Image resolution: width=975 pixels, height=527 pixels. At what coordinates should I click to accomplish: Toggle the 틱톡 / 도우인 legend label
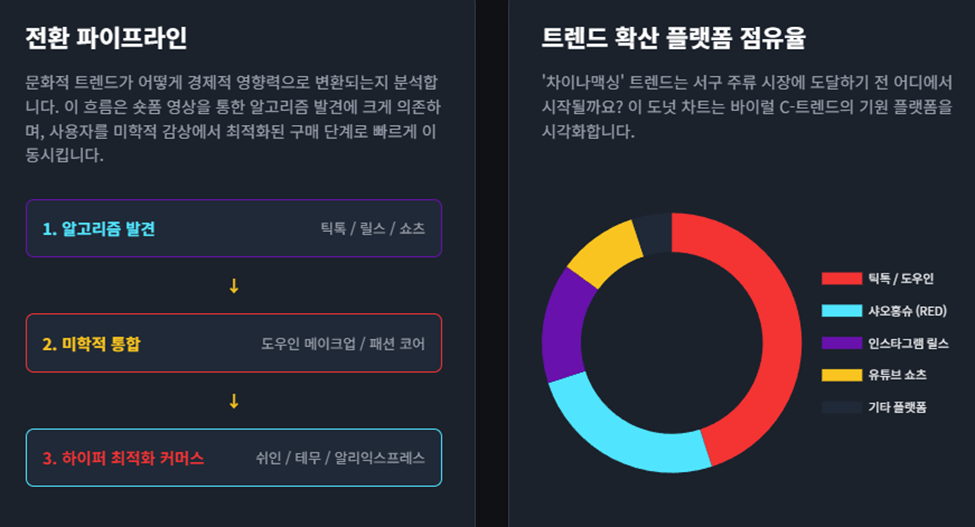click(x=901, y=278)
